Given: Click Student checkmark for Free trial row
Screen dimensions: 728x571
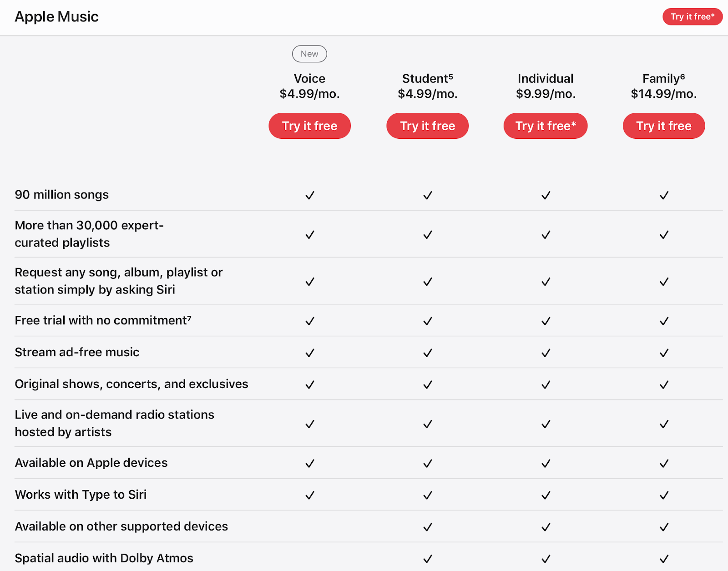Looking at the screenshot, I should (x=428, y=321).
